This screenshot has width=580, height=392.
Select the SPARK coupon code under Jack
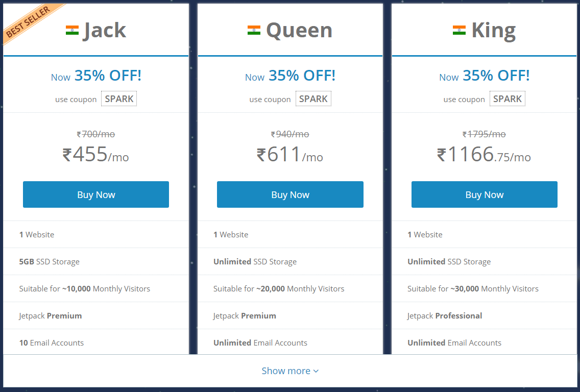(119, 99)
